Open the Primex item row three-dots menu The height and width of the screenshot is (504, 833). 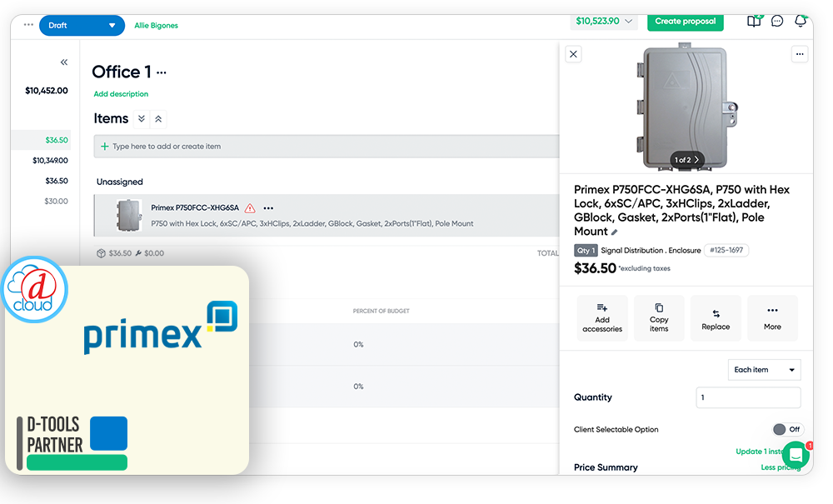pyautogui.click(x=268, y=208)
